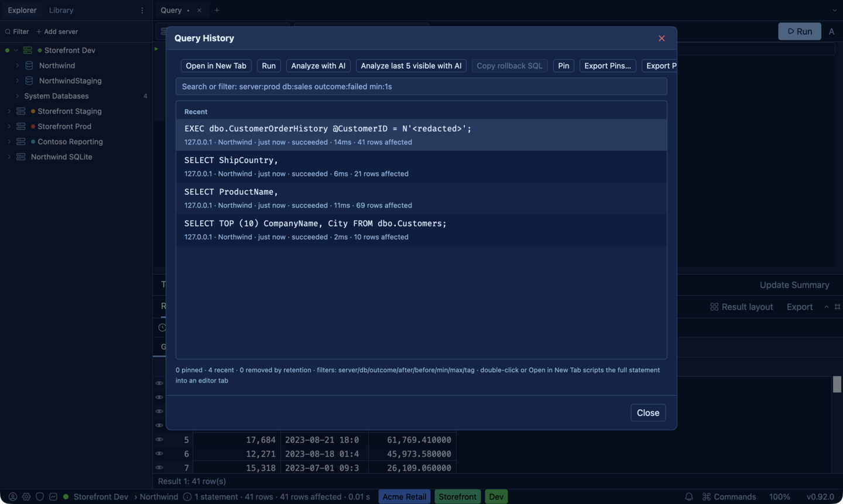Click the grid icon right of Export
This screenshot has height=504, width=843.
point(837,307)
